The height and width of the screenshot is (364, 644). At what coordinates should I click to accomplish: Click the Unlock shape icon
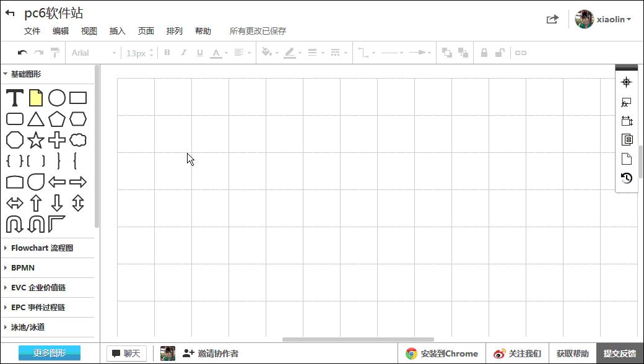(x=500, y=53)
